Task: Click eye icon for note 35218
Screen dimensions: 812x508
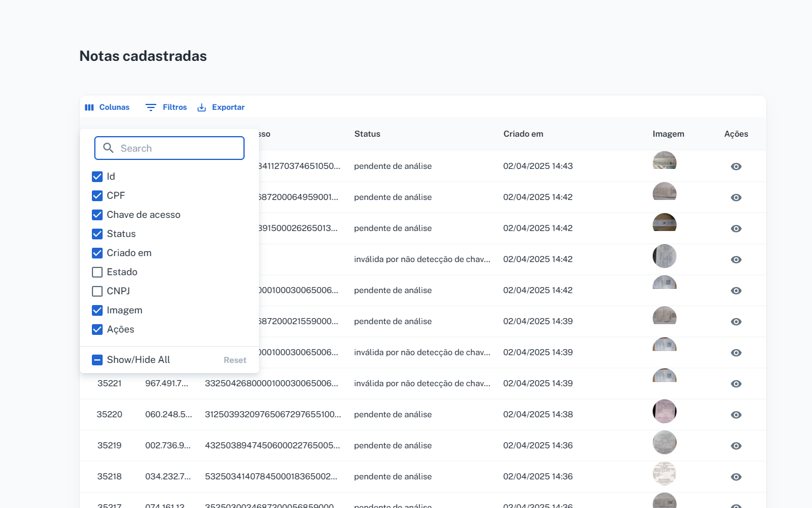Action: (736, 477)
